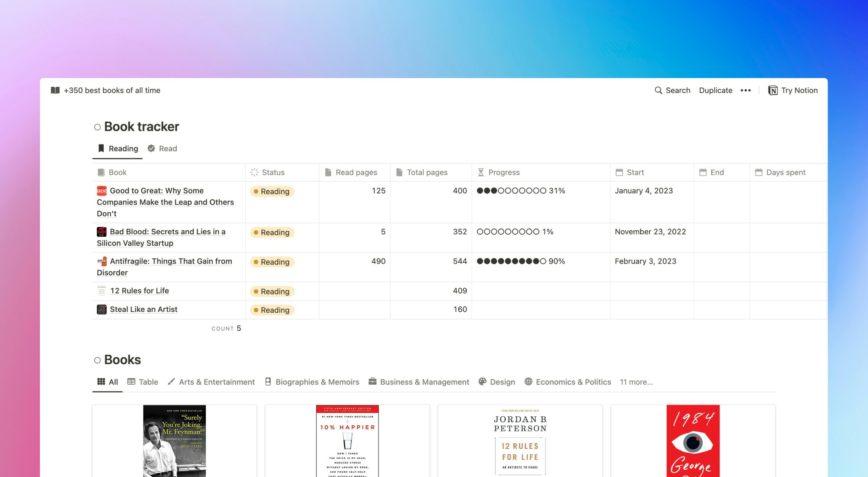This screenshot has width=868, height=477.
Task: Click the Days spent calendar icon
Action: coord(759,172)
